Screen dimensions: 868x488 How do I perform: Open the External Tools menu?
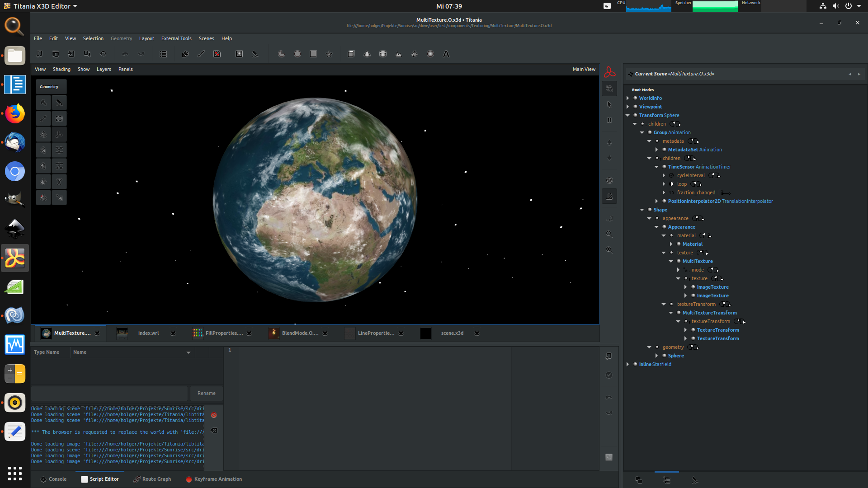176,38
